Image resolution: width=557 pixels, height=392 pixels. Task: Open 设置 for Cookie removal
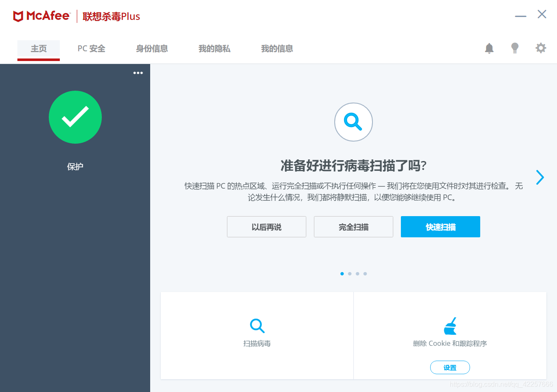tap(450, 367)
